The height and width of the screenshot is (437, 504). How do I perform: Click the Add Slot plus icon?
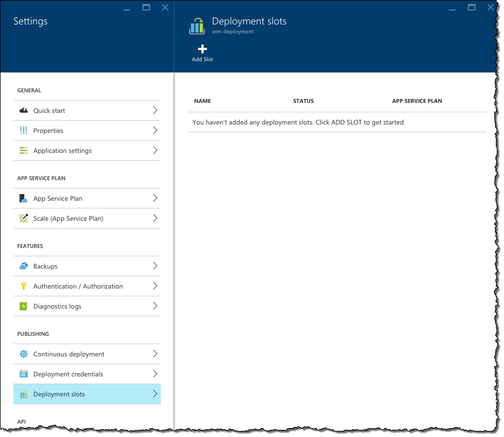click(x=203, y=49)
